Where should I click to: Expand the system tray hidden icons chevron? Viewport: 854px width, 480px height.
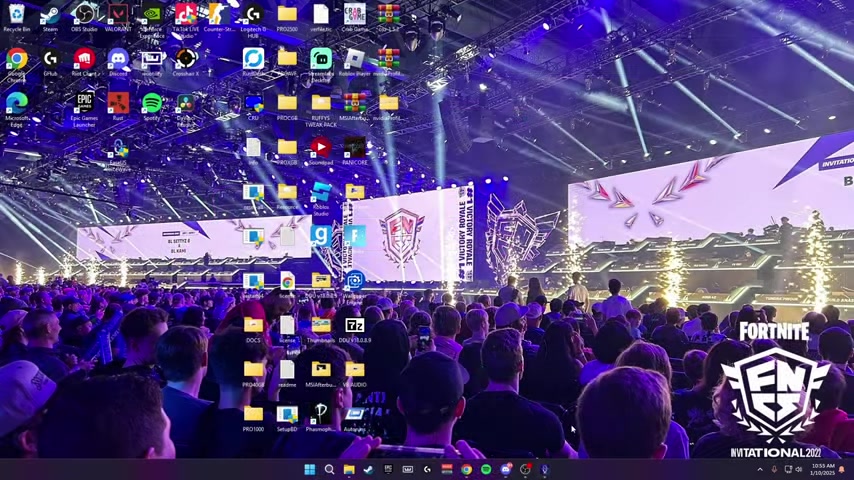pyautogui.click(x=759, y=469)
